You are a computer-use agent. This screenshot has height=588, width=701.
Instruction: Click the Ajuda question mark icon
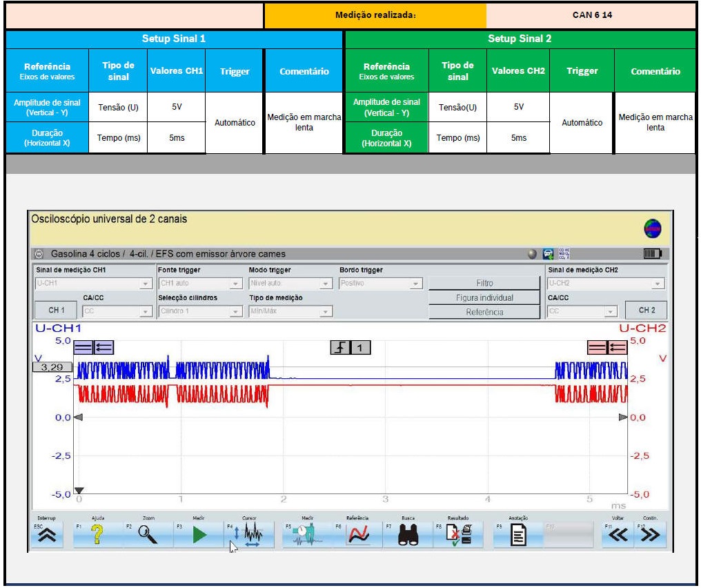[97, 535]
